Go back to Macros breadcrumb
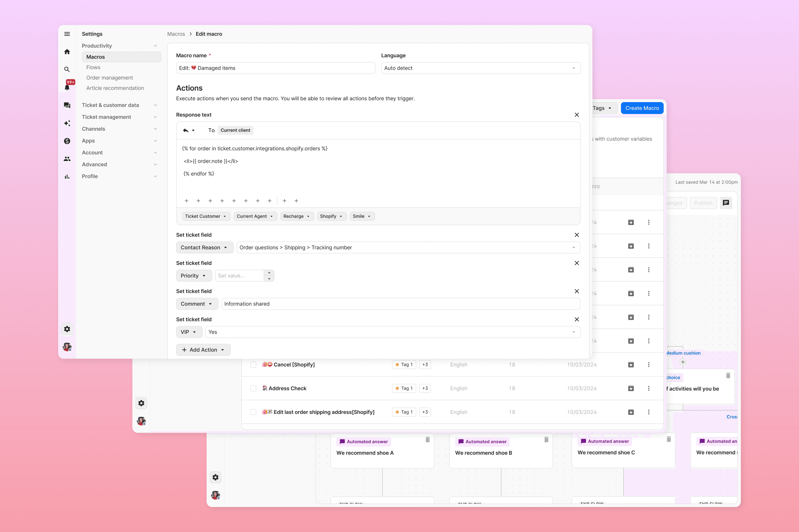This screenshot has width=799, height=532. 176,34
